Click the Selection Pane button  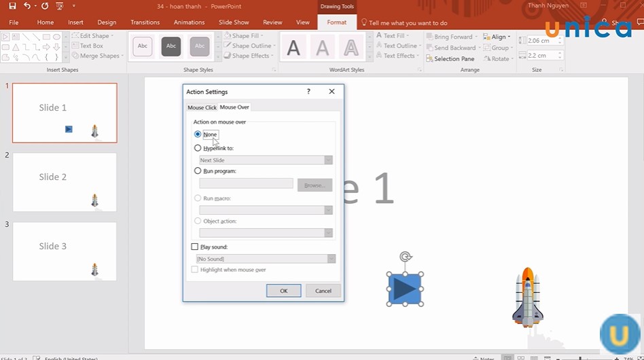[x=450, y=58]
